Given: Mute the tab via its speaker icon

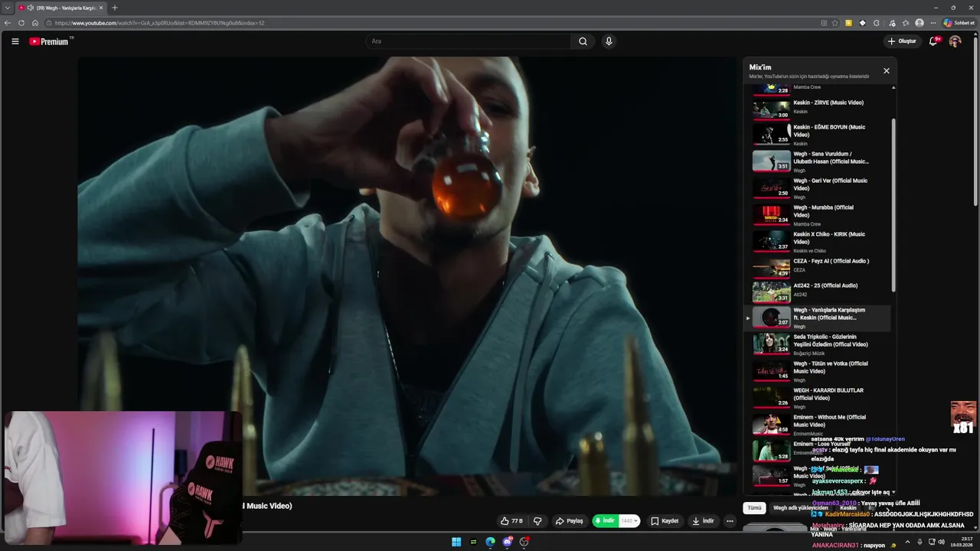Looking at the screenshot, I should point(31,8).
